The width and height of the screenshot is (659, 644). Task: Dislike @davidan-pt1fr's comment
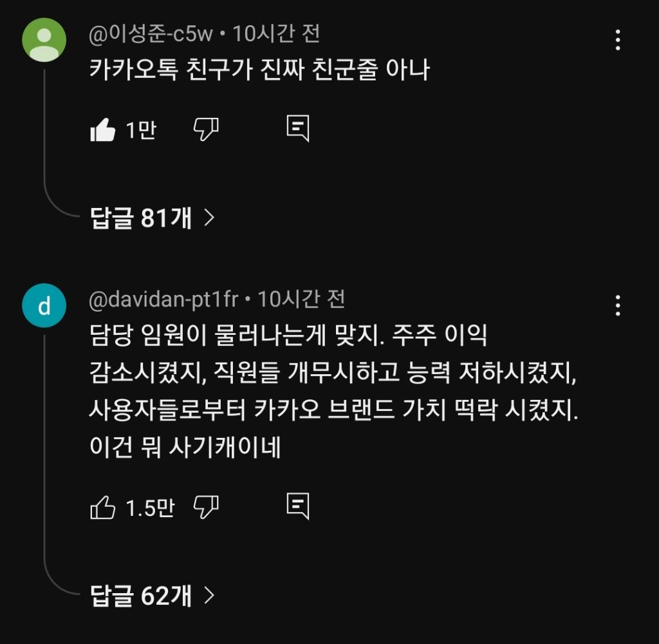pyautogui.click(x=206, y=507)
